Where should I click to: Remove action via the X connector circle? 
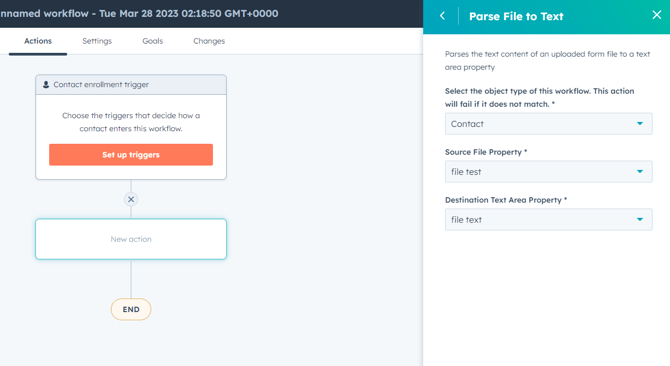coord(131,199)
